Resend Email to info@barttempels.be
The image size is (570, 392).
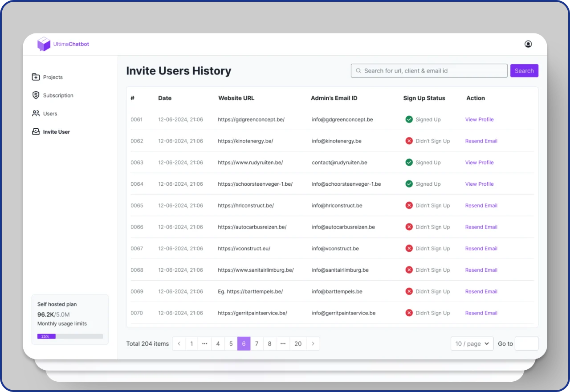pyautogui.click(x=481, y=291)
